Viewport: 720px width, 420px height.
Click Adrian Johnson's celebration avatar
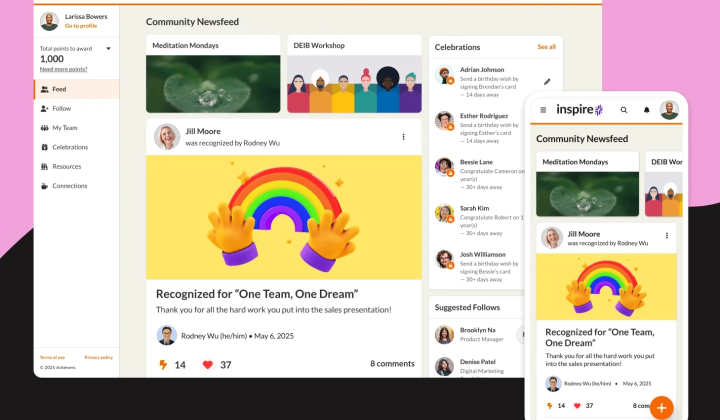(444, 74)
